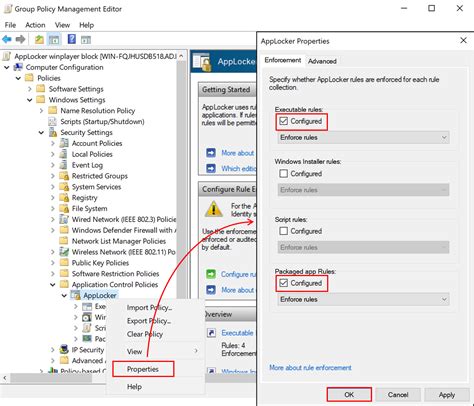Select Software Restriction Policies tree item
This screenshot has width=474, height=406.
[115, 274]
